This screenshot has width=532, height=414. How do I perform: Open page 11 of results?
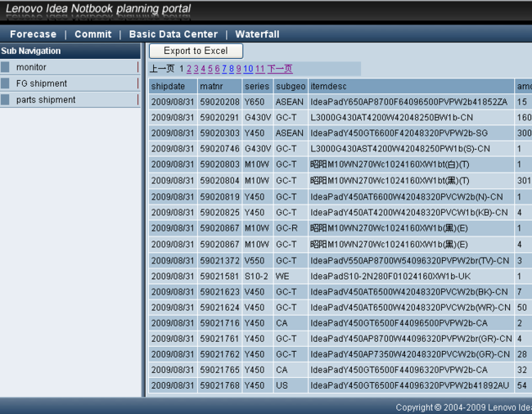click(260, 69)
